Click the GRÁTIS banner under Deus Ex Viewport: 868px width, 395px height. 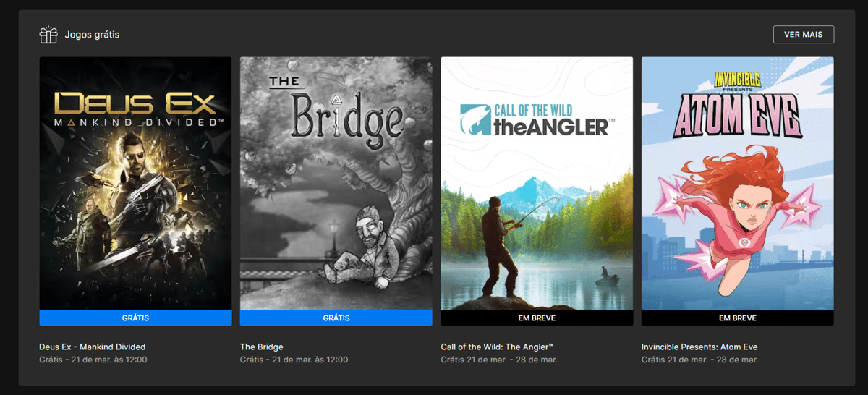pyautogui.click(x=136, y=318)
